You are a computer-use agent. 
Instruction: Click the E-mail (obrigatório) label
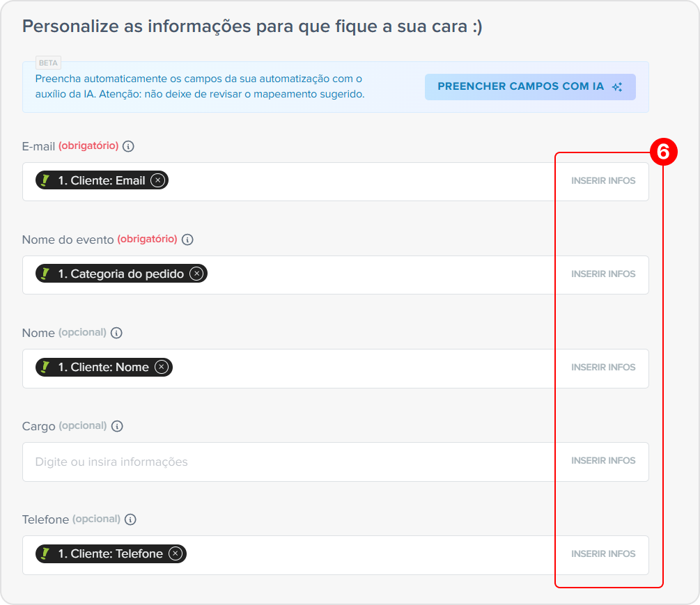pos(70,146)
